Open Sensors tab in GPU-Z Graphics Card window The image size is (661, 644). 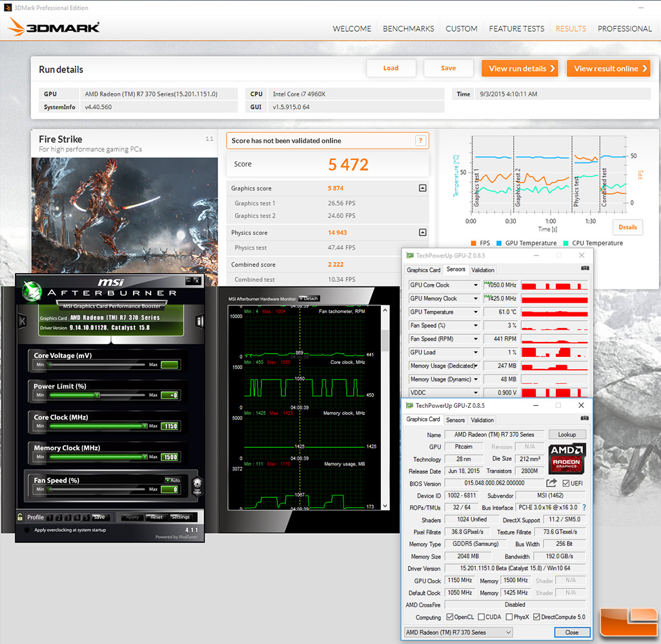[455, 420]
